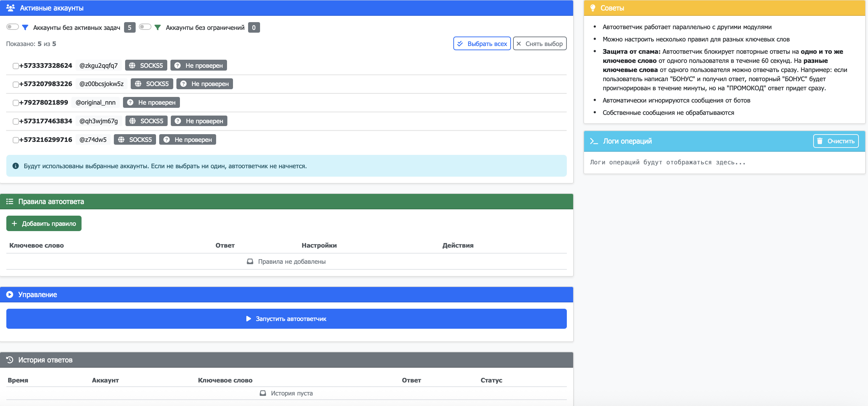Click the history clock icon in История ответов
Image resolution: width=868 pixels, height=406 pixels.
(10, 360)
